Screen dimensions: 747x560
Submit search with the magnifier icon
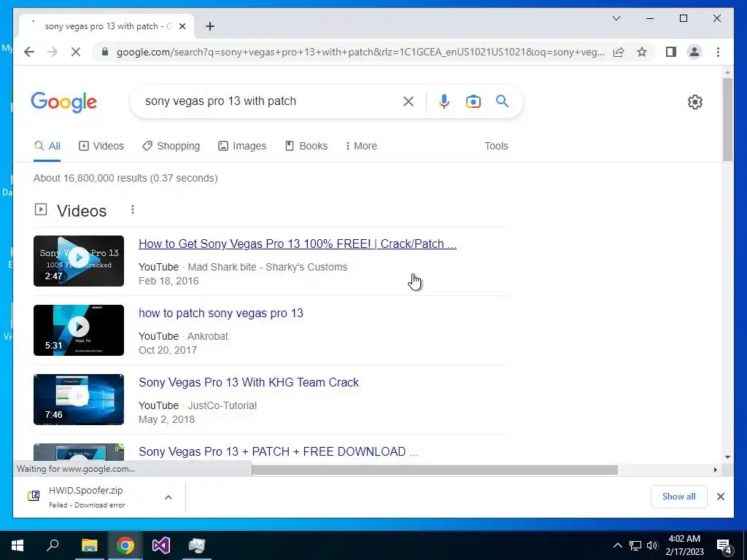click(x=502, y=101)
